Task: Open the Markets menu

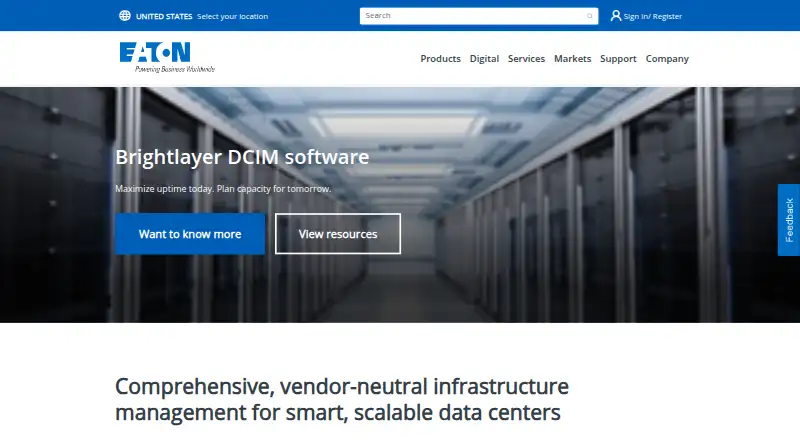Action: [572, 59]
